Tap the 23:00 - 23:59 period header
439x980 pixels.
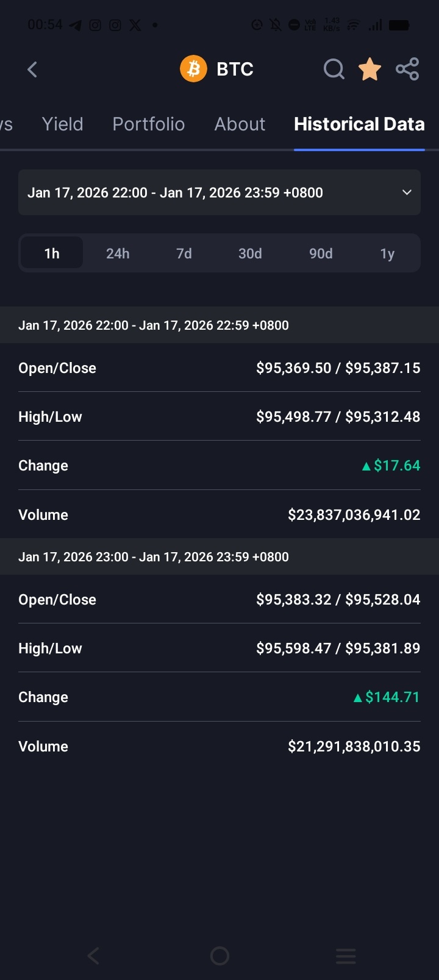(x=220, y=556)
